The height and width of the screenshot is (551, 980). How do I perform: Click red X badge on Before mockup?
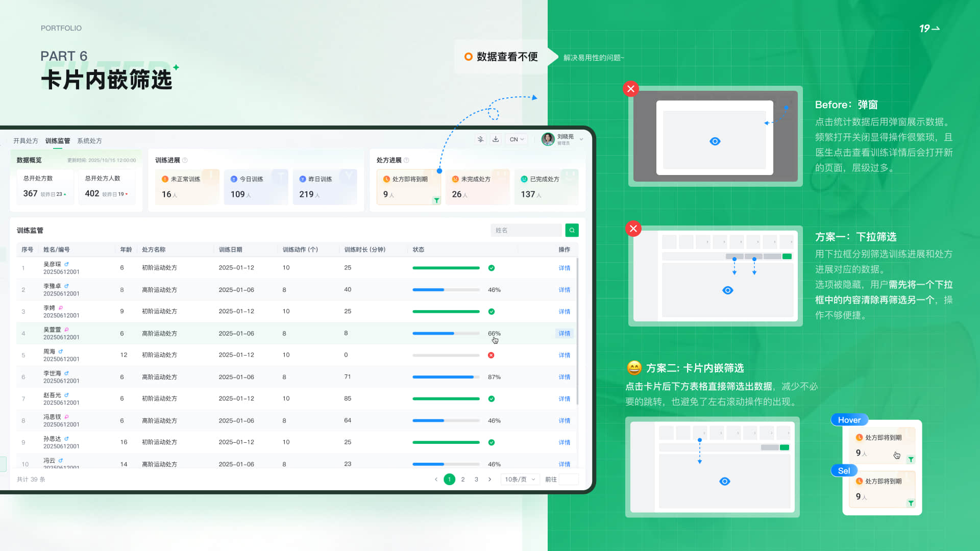pyautogui.click(x=631, y=89)
